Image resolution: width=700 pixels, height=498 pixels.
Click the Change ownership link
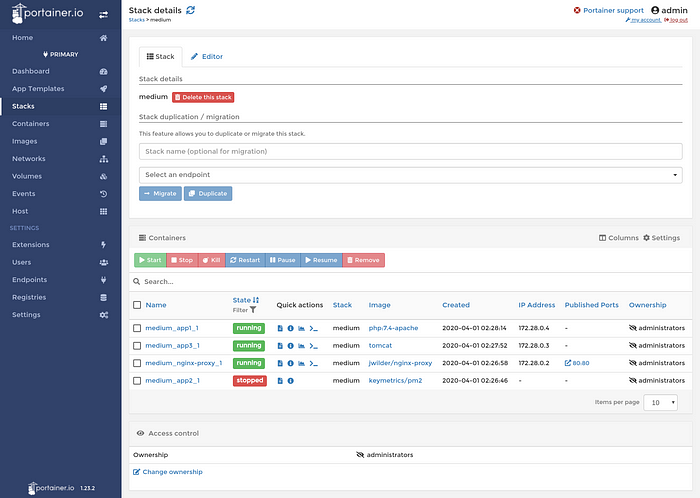168,472
